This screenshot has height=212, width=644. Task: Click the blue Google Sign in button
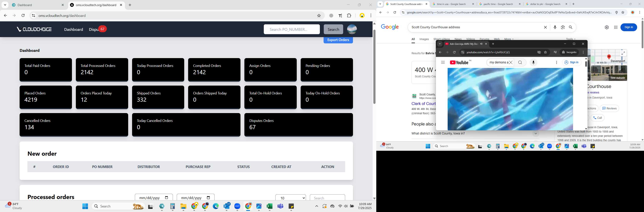tap(629, 27)
